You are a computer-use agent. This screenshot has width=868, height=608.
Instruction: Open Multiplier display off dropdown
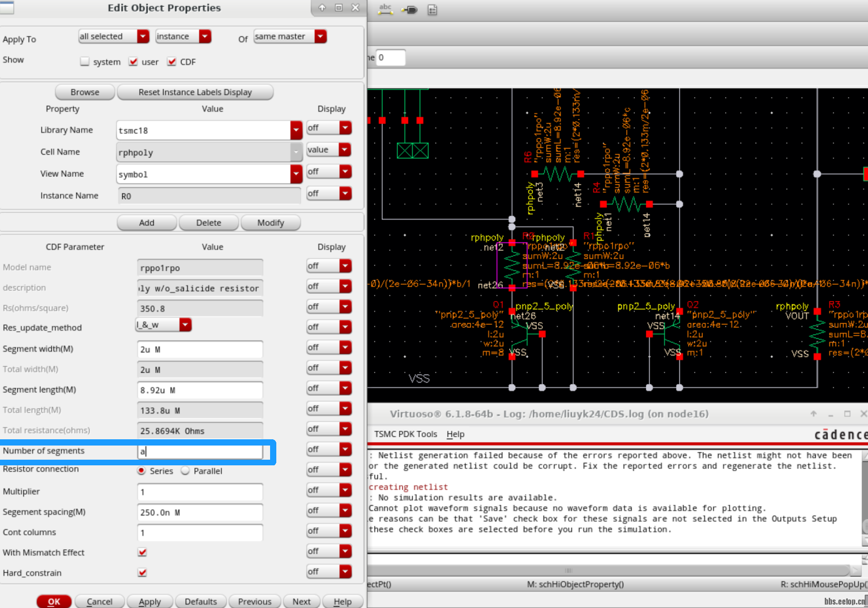point(328,490)
